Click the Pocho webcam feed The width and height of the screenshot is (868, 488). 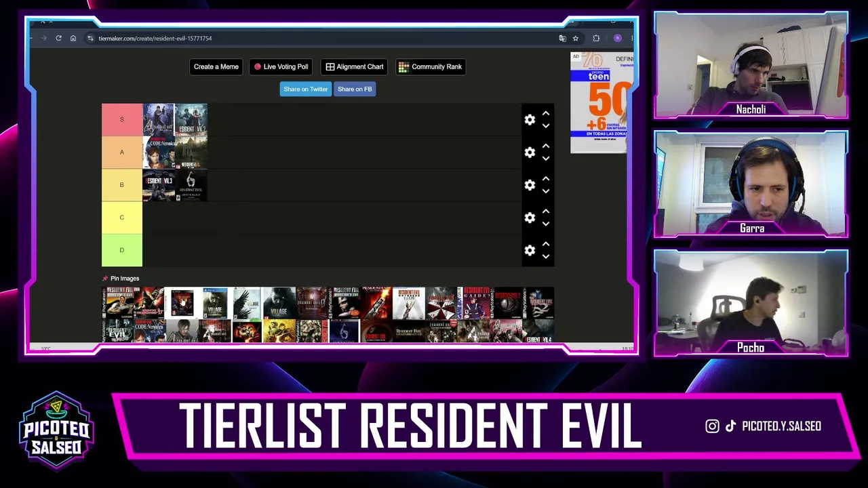751,303
